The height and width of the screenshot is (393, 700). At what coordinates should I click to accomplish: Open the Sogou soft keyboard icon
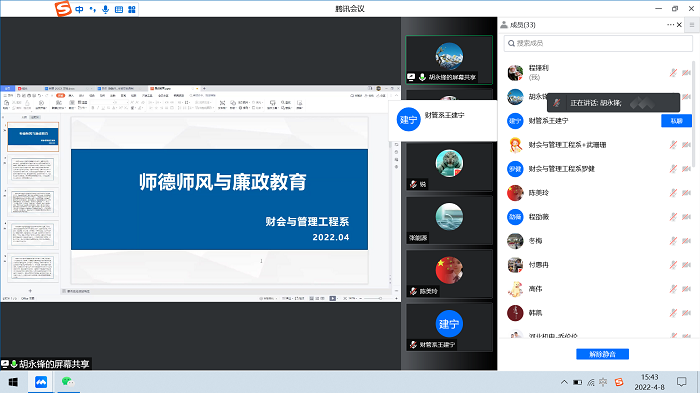[x=119, y=9]
